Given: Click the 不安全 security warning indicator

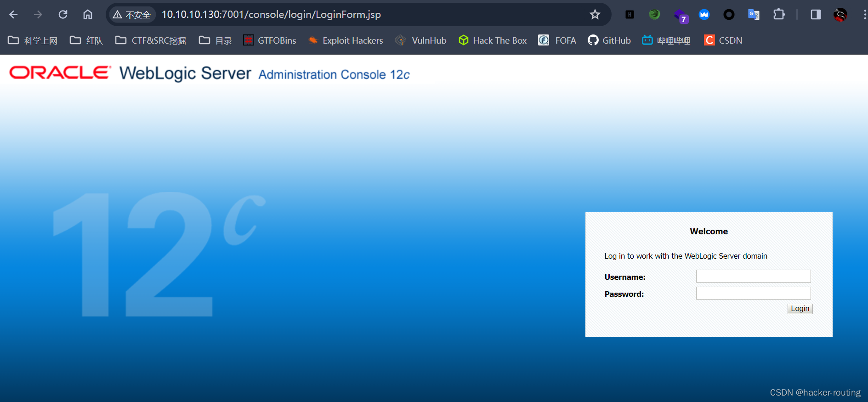Looking at the screenshot, I should click(132, 15).
